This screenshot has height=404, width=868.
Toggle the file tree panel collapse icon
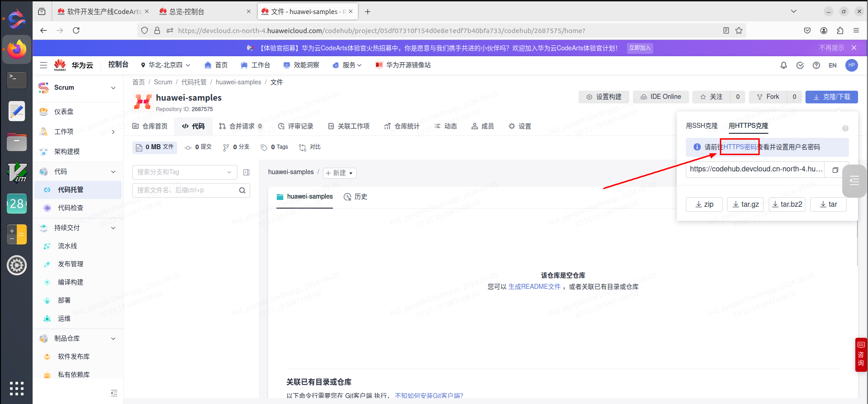(246, 172)
